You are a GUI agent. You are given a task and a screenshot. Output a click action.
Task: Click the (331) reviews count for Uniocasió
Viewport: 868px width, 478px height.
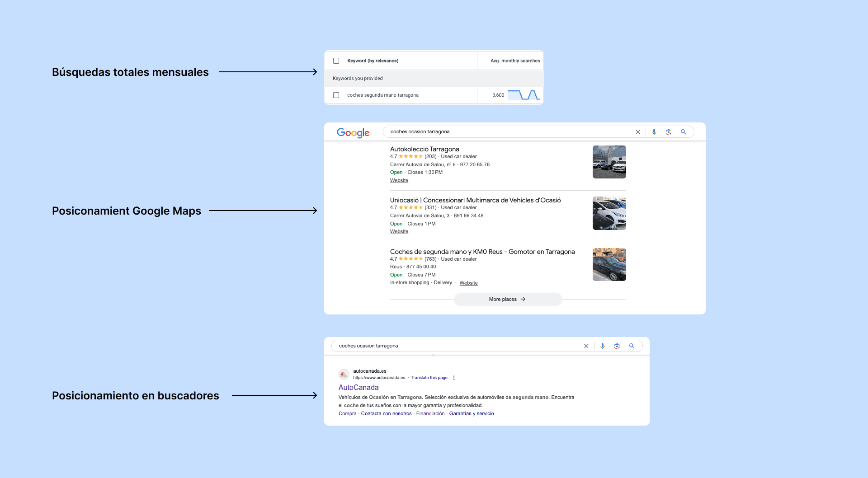tap(430, 208)
